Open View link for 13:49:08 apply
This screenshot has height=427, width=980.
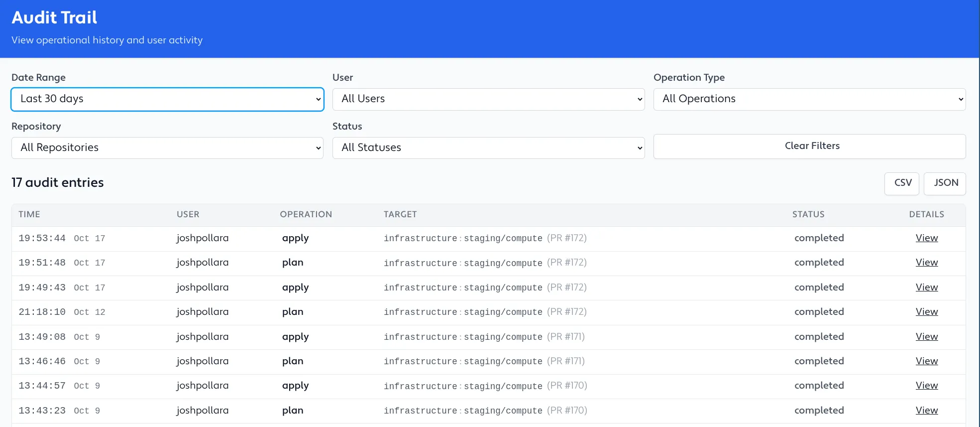pyautogui.click(x=926, y=337)
